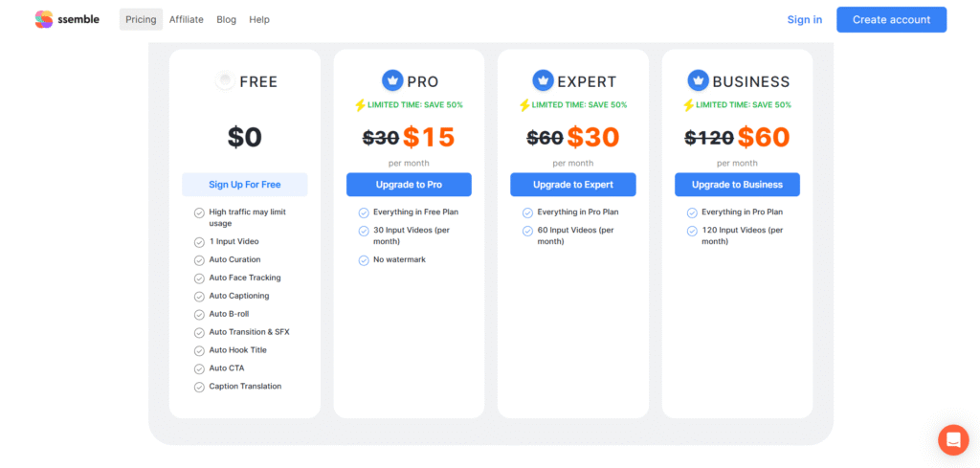Choose Upgrade to Business button
The image size is (980, 468).
737,185
